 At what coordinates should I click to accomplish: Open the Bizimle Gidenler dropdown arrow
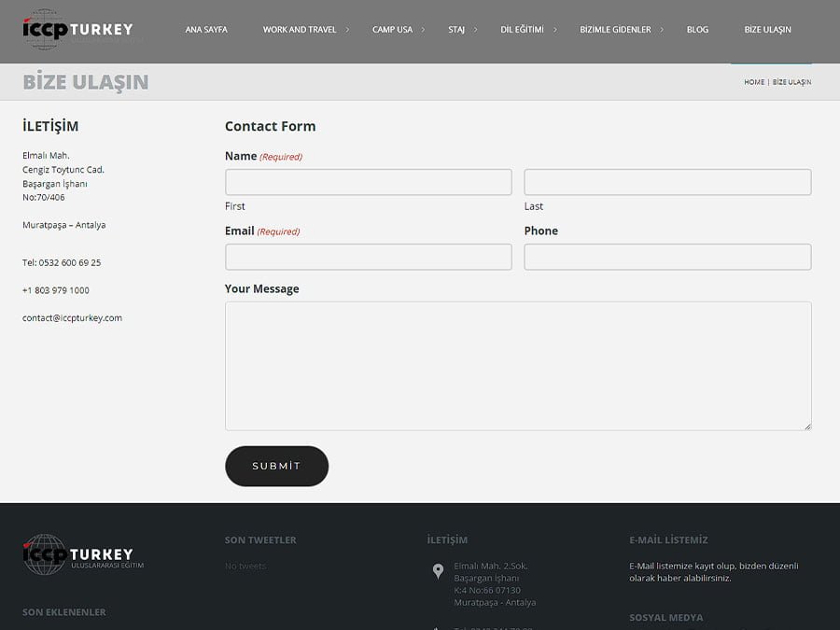662,30
